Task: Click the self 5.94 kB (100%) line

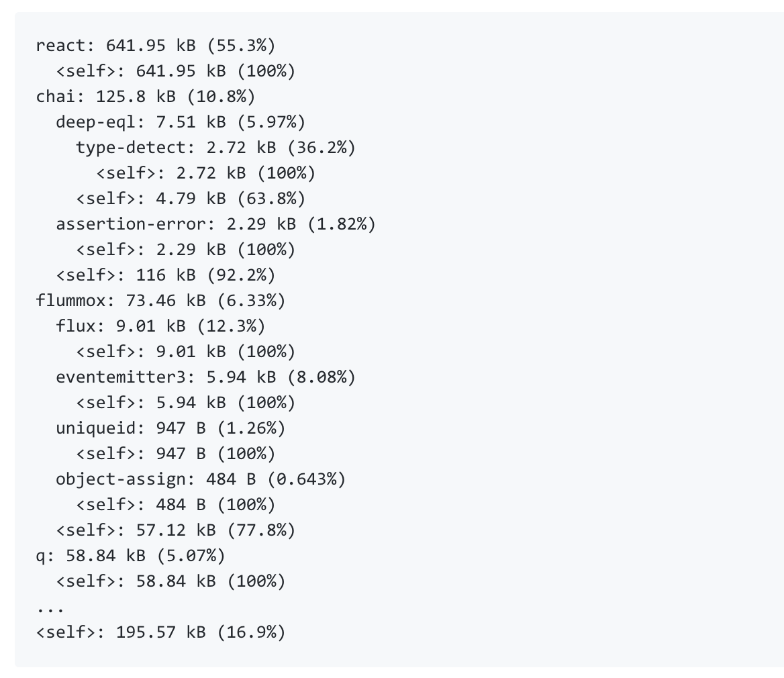Action: (185, 403)
